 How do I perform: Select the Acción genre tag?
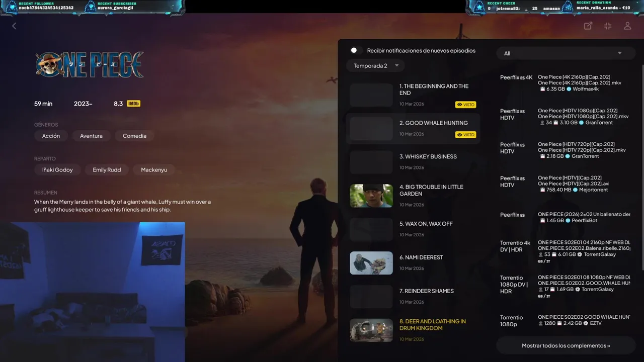[51, 136]
